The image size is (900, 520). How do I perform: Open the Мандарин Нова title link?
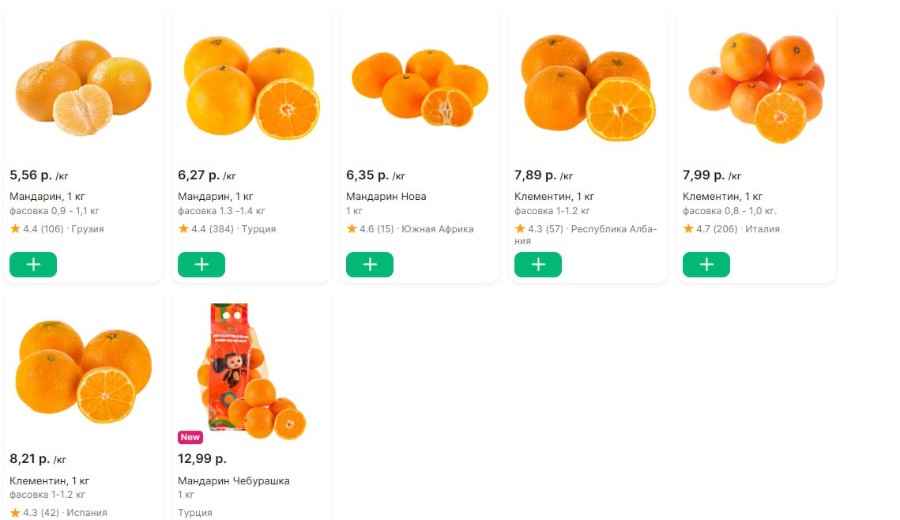tap(386, 196)
